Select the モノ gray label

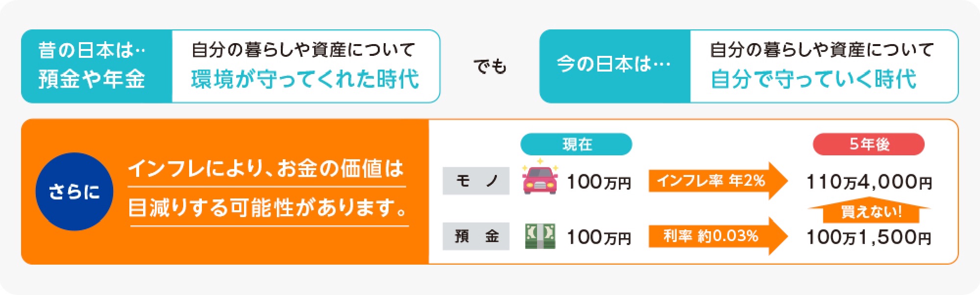(x=476, y=181)
